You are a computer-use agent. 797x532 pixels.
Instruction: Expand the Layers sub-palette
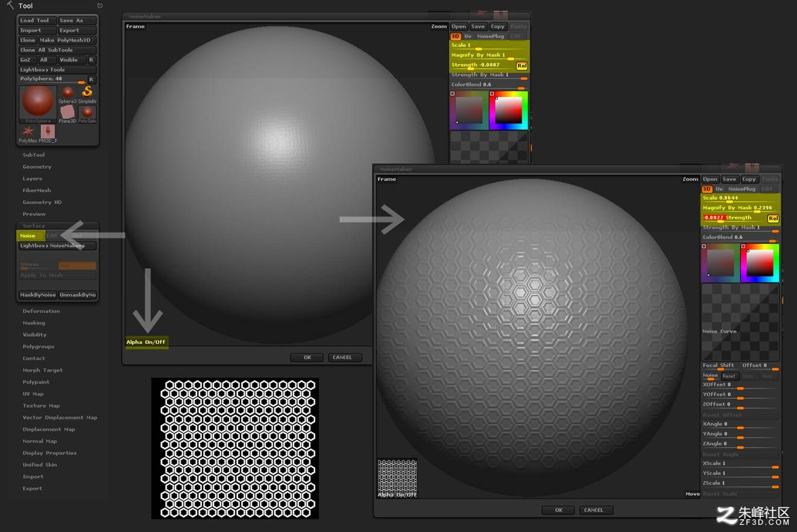[33, 178]
